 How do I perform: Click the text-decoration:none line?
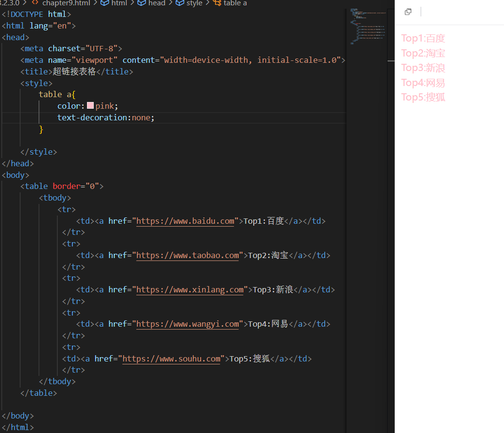pos(106,117)
